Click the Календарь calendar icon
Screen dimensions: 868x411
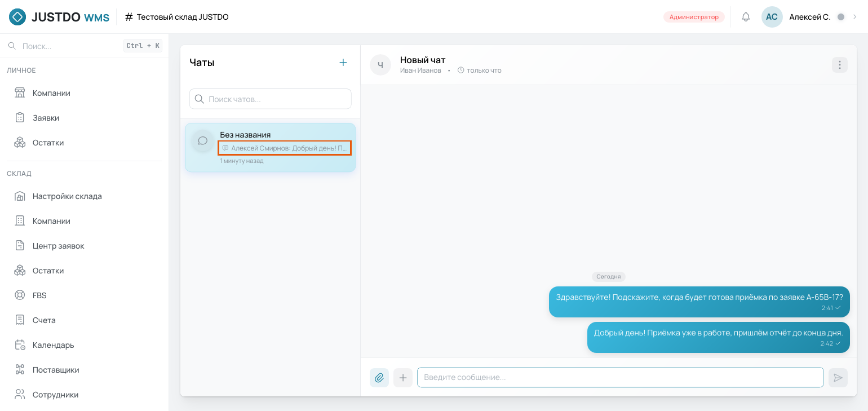pos(20,345)
